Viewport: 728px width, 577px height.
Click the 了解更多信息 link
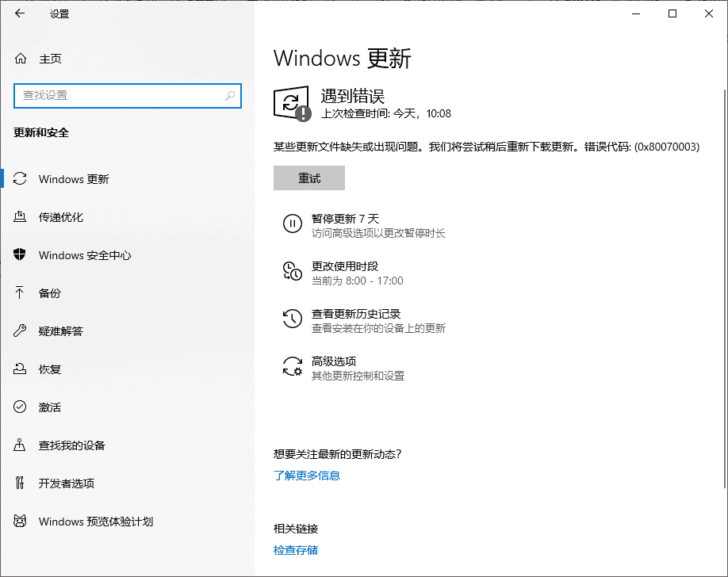pyautogui.click(x=307, y=476)
